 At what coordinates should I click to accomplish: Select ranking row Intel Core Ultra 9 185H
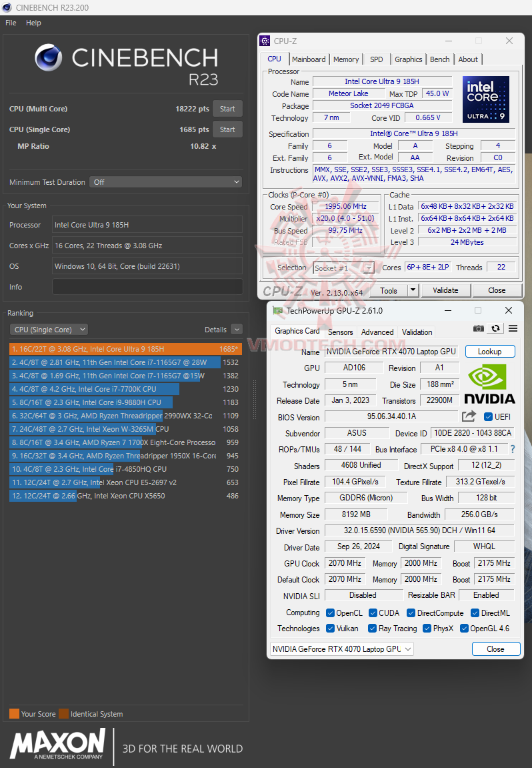tap(125, 349)
